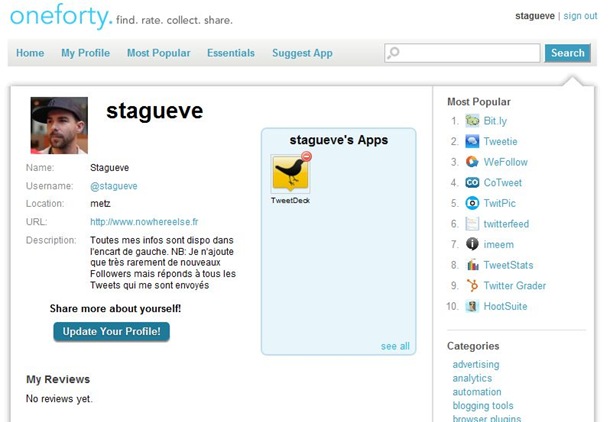Click see all apps link
Screen dimensions: 610x422
tap(395, 346)
